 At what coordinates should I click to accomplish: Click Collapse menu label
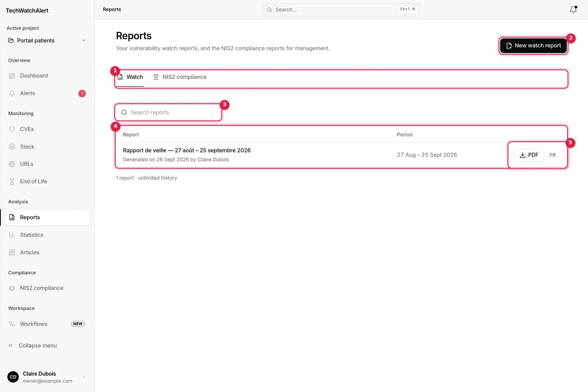[38, 346]
